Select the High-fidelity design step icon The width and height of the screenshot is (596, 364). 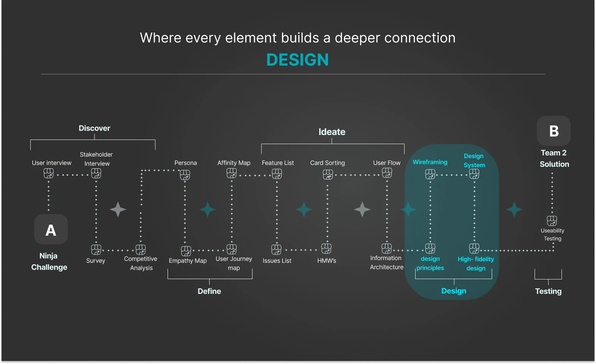coord(474,248)
